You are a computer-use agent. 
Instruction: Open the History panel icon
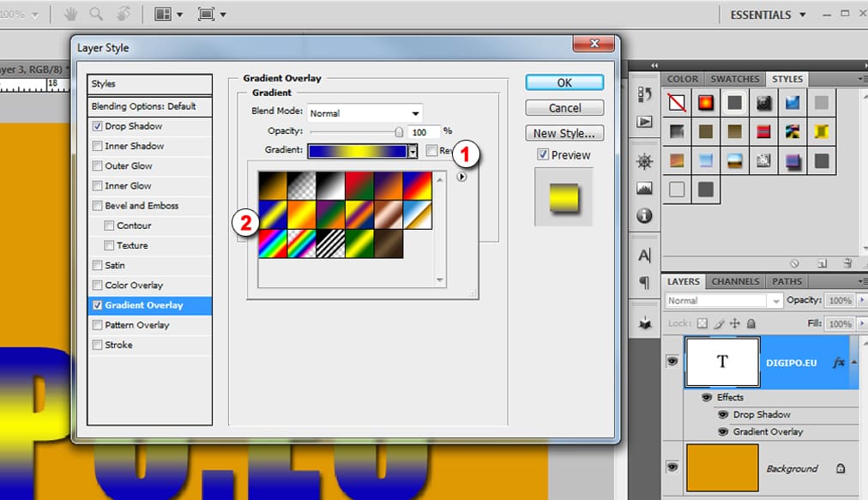644,95
